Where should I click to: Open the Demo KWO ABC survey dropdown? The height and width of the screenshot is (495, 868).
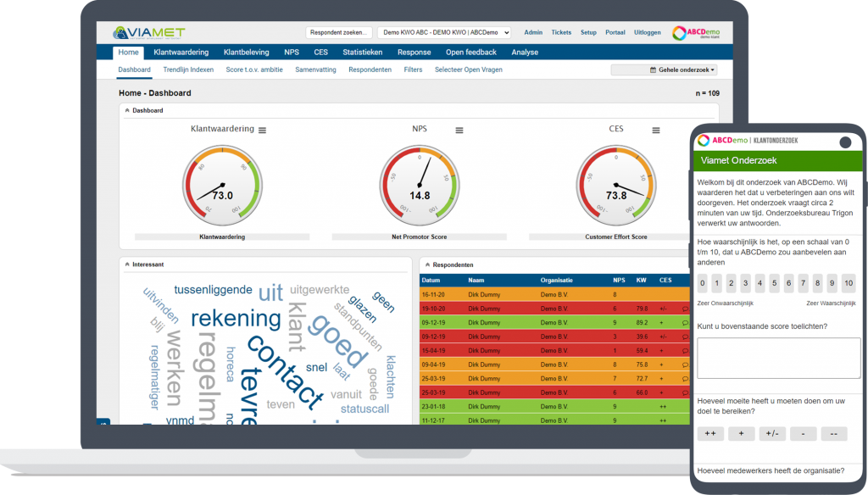click(444, 33)
